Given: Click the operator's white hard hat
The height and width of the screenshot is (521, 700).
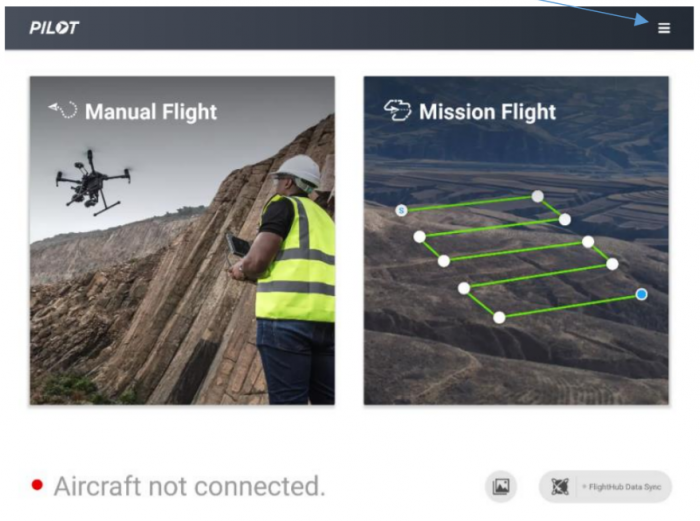Looking at the screenshot, I should coord(296,171).
